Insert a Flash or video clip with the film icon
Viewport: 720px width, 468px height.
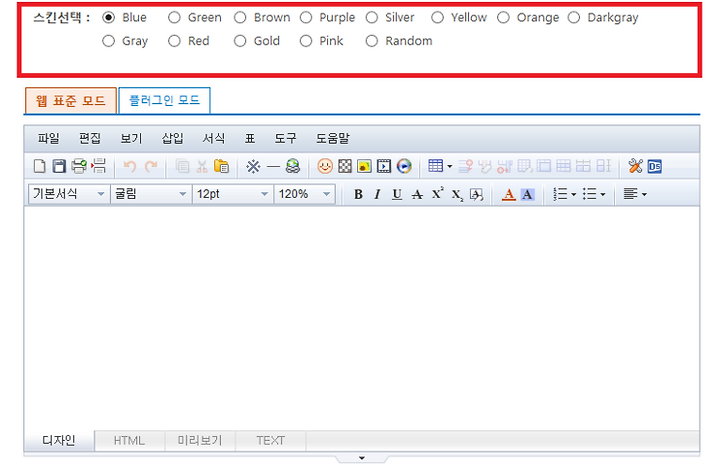click(x=384, y=166)
